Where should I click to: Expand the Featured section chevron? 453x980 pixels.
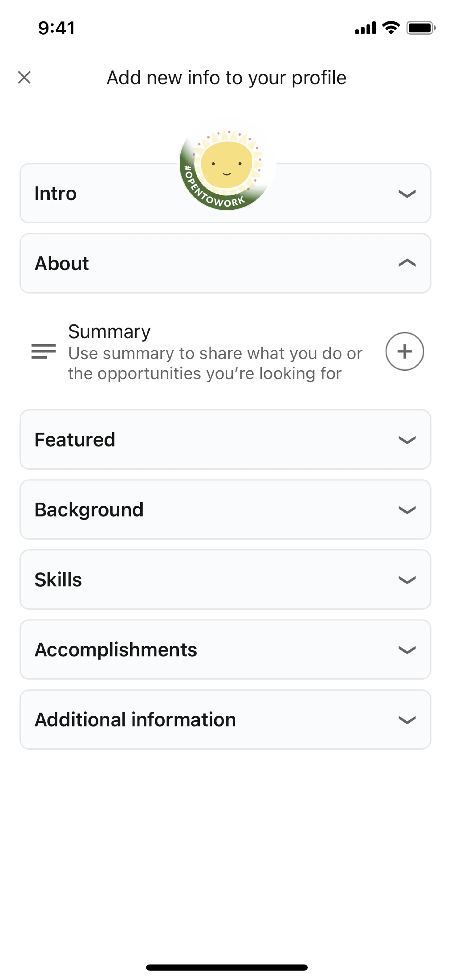click(x=407, y=440)
